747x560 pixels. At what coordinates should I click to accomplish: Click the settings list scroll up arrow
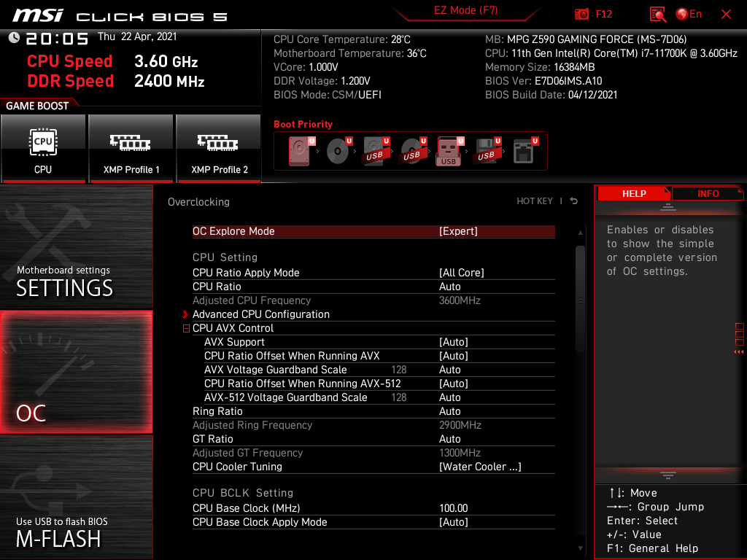580,233
